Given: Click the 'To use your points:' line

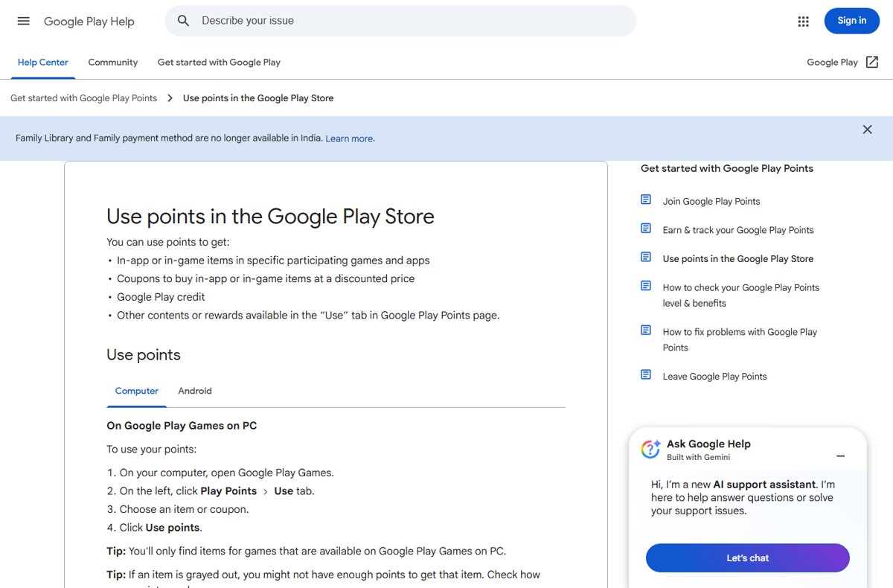Looking at the screenshot, I should coord(151,450).
